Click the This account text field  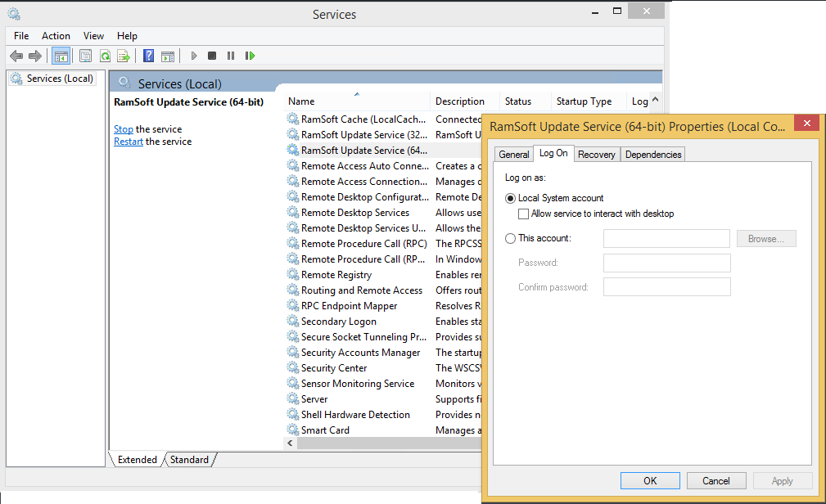pos(666,238)
